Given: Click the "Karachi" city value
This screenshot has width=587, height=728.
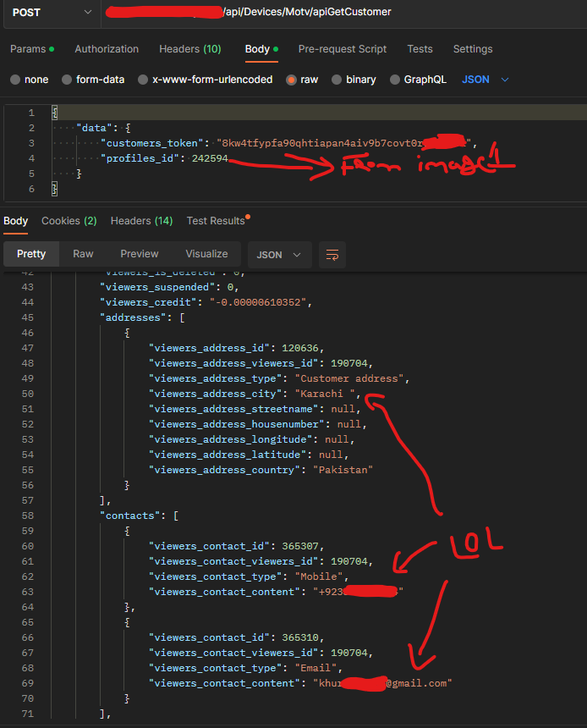Looking at the screenshot, I should (325, 394).
